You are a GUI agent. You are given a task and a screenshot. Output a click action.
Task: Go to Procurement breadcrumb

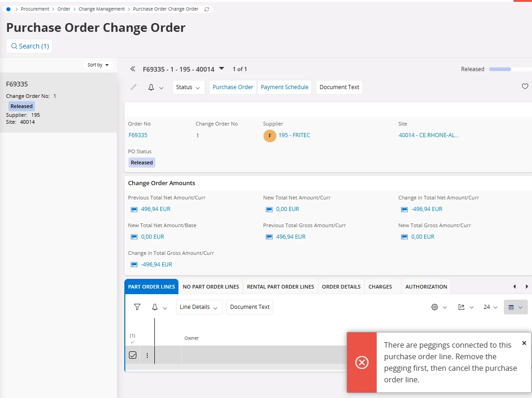click(35, 9)
